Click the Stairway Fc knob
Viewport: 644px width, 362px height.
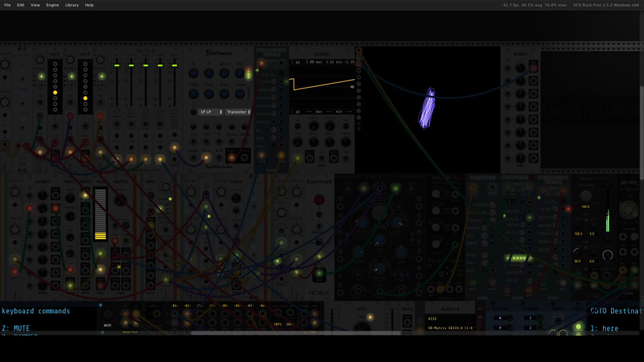click(193, 74)
